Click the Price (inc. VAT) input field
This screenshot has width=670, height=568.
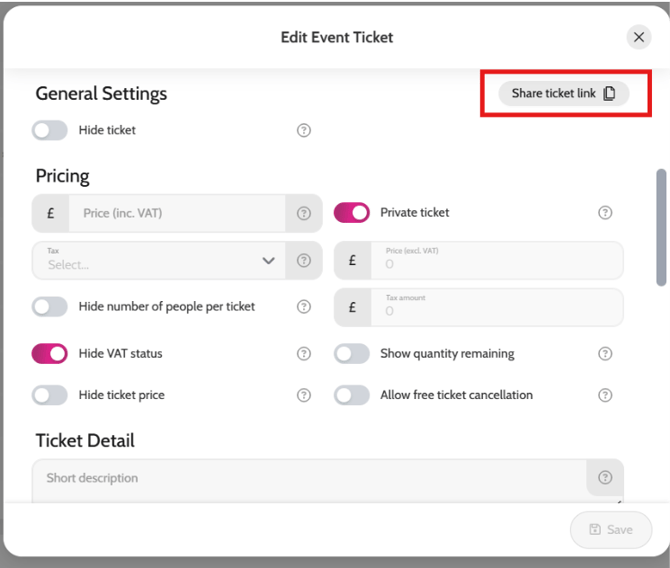point(175,213)
